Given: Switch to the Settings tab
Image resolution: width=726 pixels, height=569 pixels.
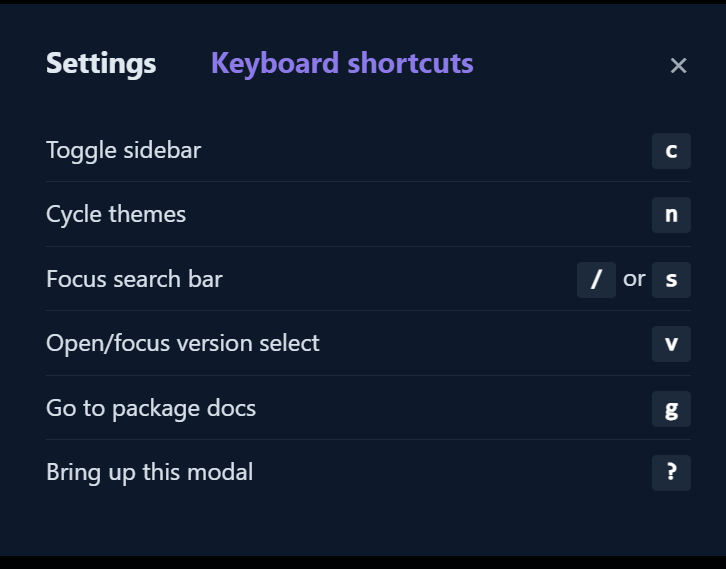Looking at the screenshot, I should click(101, 64).
